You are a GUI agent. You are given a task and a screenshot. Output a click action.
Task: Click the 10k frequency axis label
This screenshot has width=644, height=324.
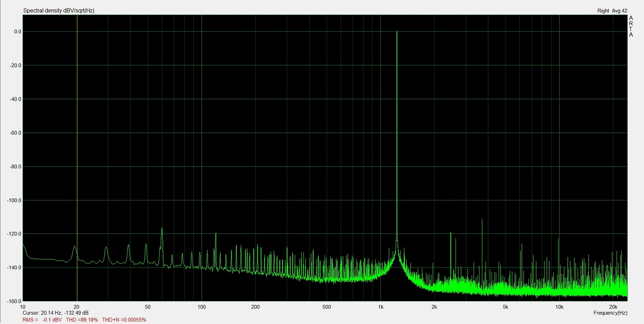[x=559, y=307]
